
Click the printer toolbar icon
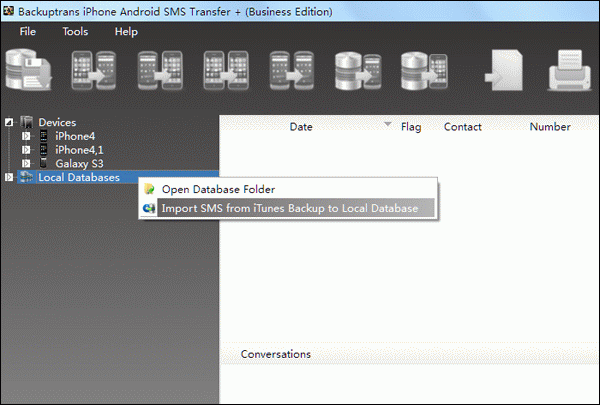pyautogui.click(x=570, y=70)
